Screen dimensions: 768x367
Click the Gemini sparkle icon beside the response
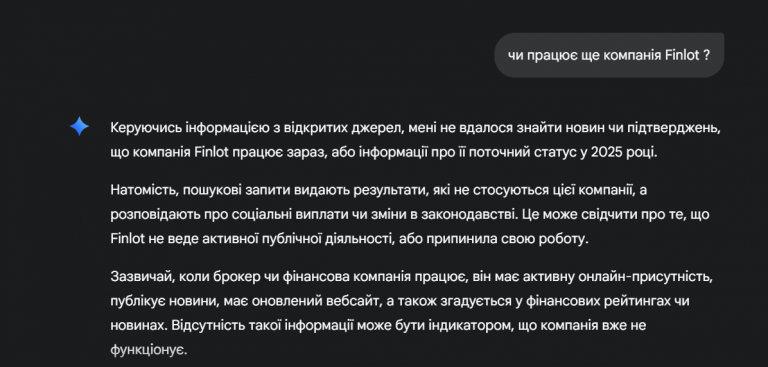(x=79, y=126)
